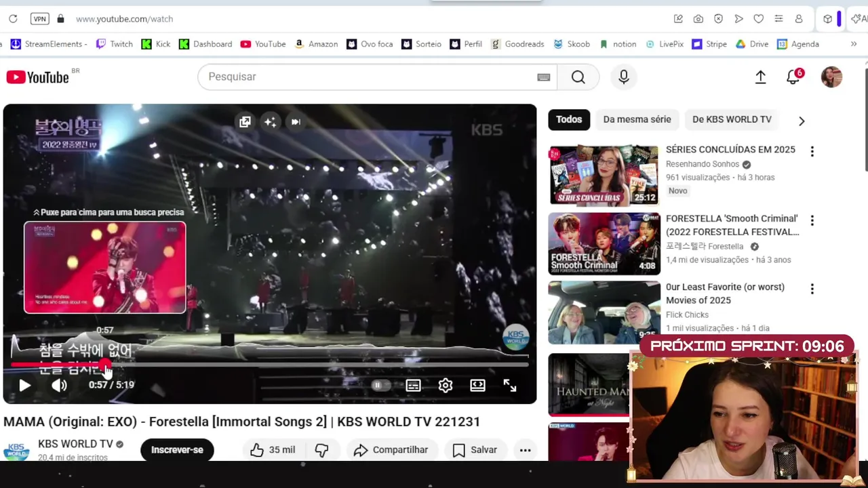Click the red progress bar scrubber

pos(105,365)
